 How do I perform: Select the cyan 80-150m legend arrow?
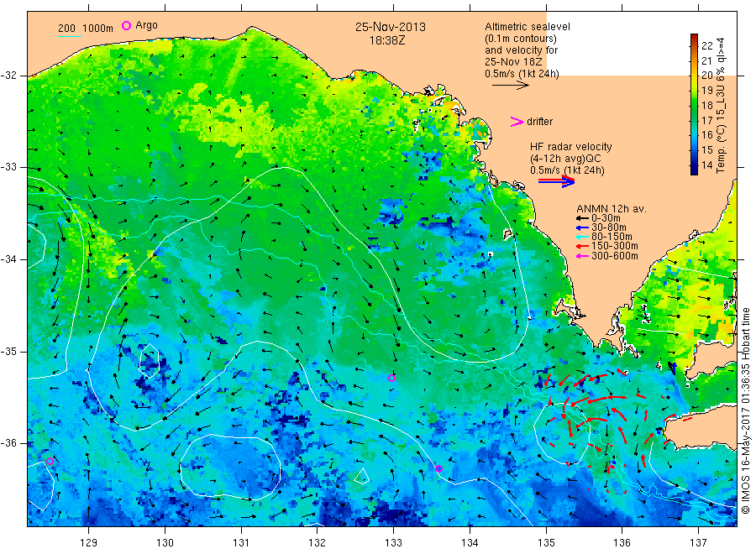click(x=581, y=237)
